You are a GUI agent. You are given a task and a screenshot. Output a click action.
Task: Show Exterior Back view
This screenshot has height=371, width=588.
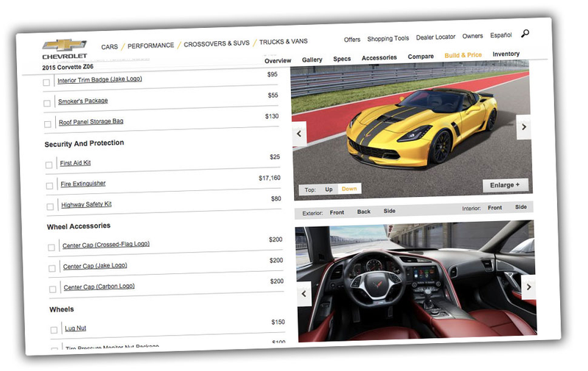click(x=364, y=212)
